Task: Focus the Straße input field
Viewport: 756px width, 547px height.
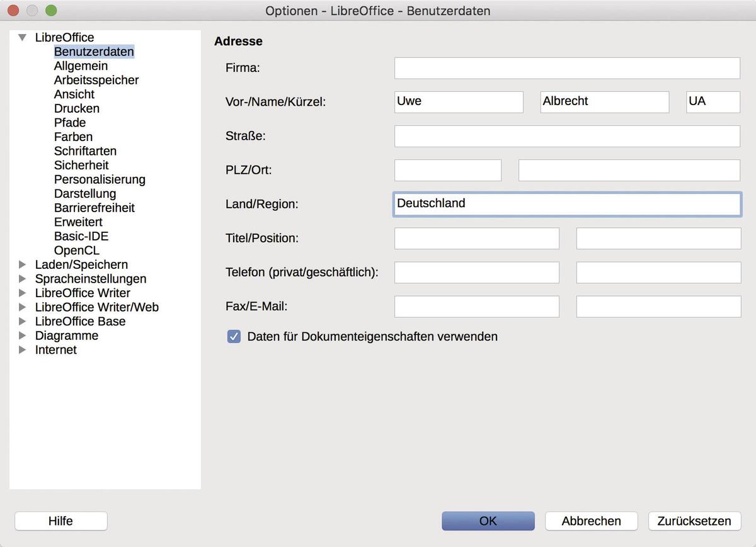Action: (x=567, y=136)
